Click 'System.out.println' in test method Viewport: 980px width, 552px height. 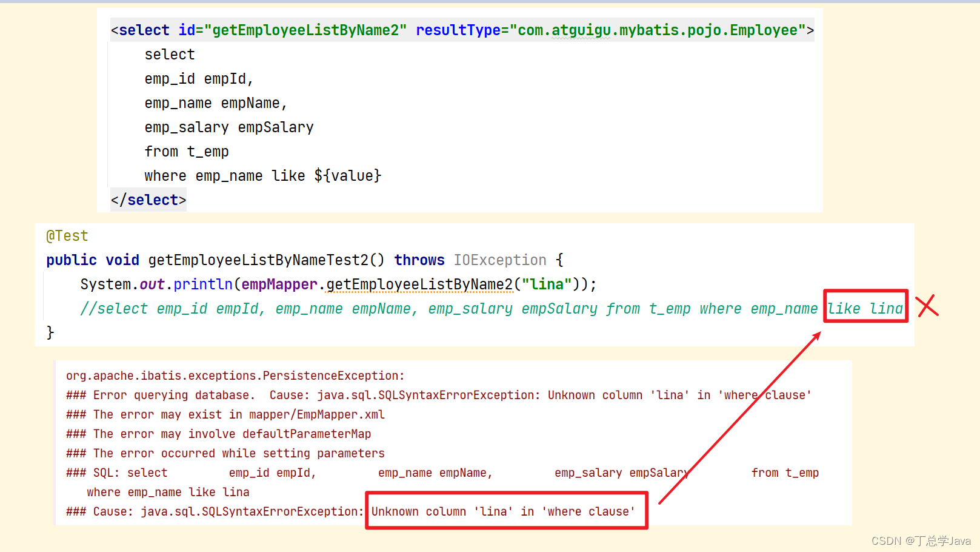[x=156, y=284]
